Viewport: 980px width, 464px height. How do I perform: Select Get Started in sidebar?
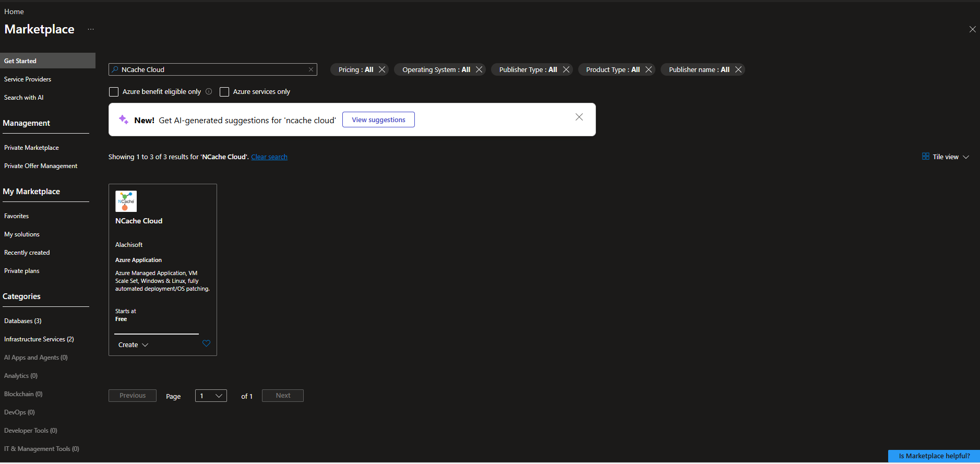47,61
